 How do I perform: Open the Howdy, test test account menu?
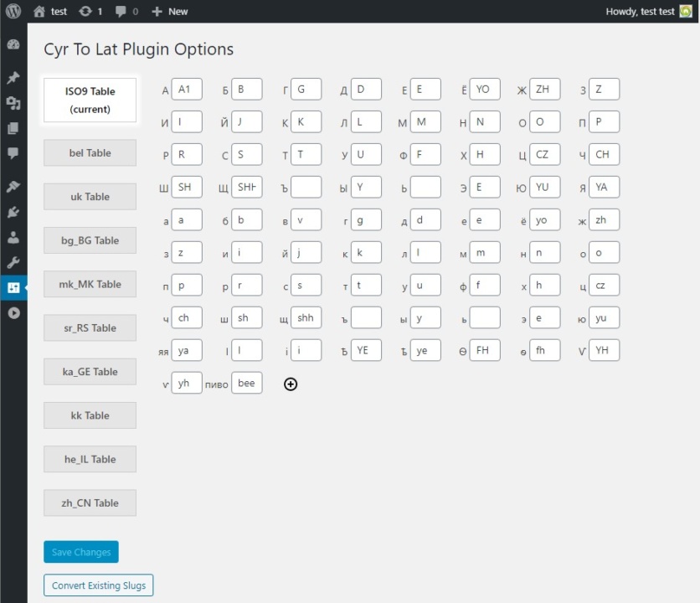tap(648, 11)
